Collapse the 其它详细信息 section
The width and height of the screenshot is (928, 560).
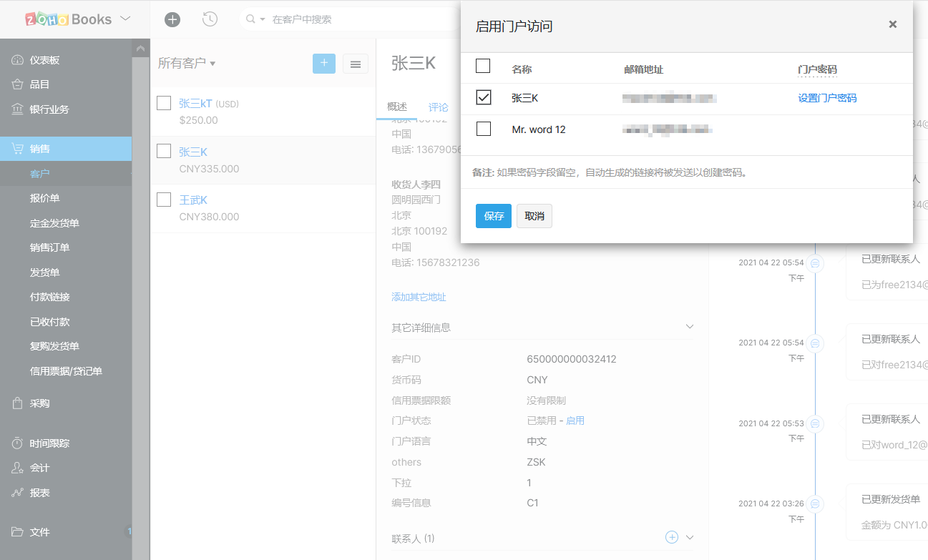[689, 327]
